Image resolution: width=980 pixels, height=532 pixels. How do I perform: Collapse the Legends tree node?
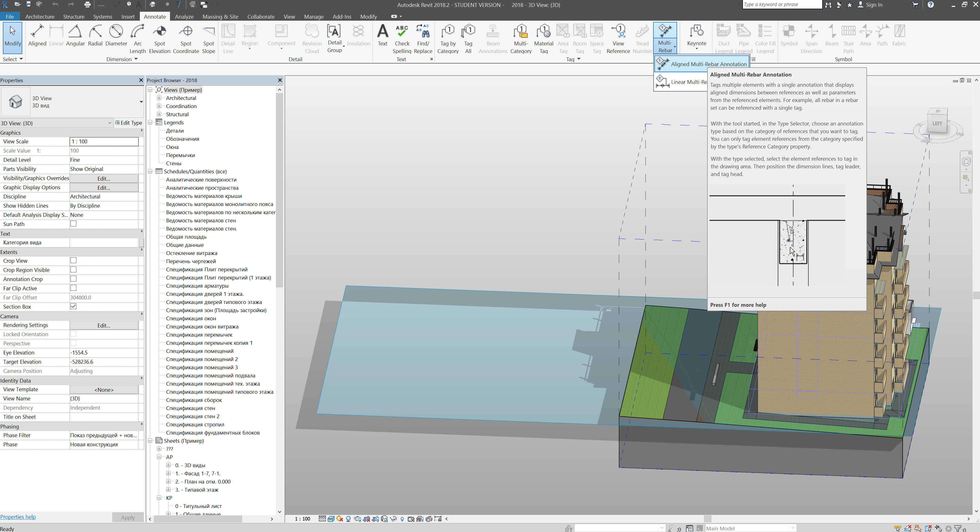150,122
